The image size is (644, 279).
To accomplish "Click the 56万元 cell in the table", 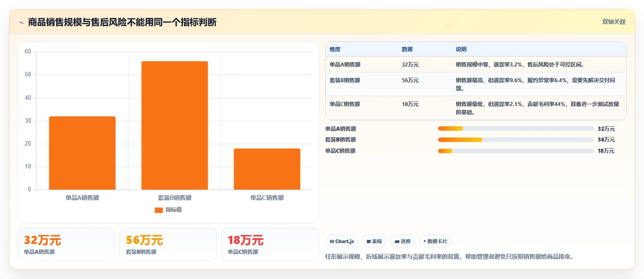I will coord(410,80).
